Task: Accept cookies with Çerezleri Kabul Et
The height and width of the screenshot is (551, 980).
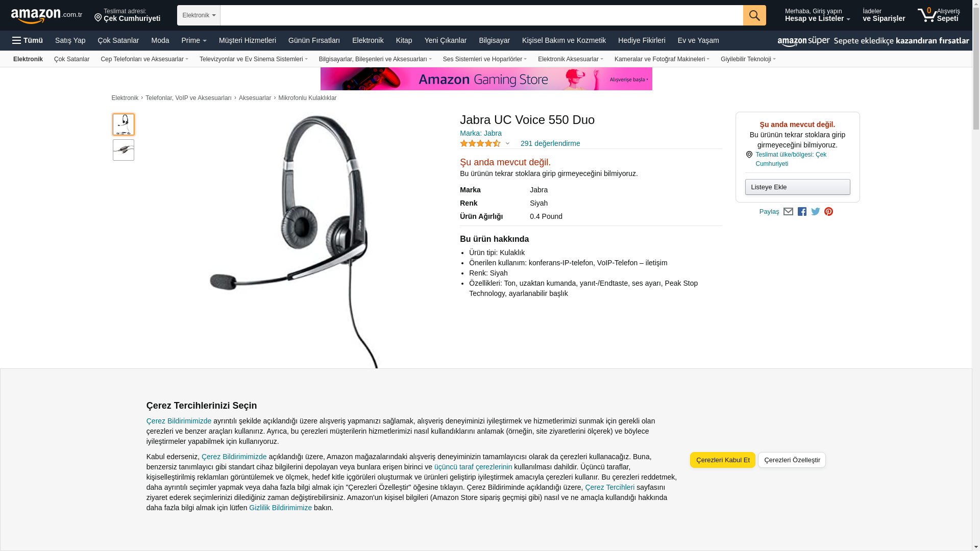Action: (x=723, y=460)
